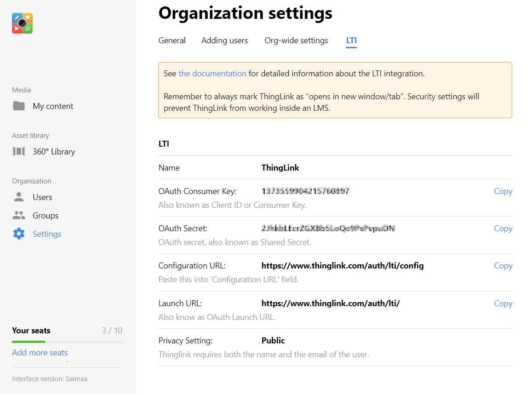
Task: Click the thinglink.com/auth/lti/config URL text
Action: pyautogui.click(x=343, y=266)
